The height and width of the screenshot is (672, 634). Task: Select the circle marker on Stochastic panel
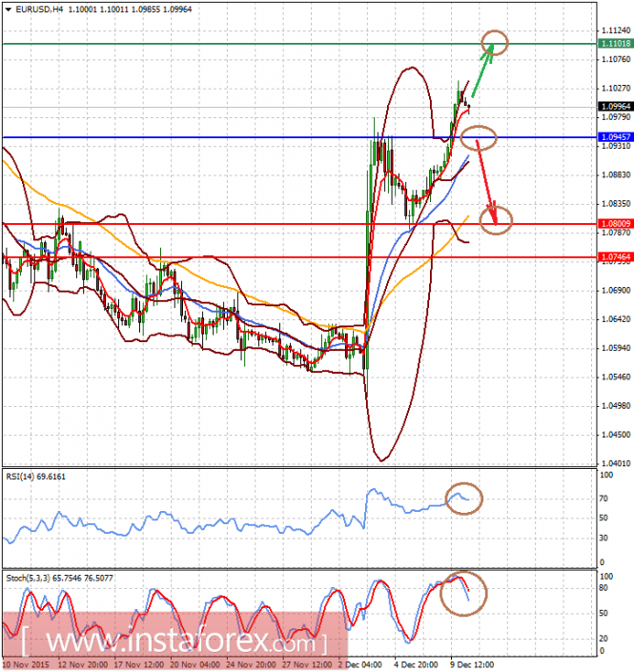coord(463,594)
